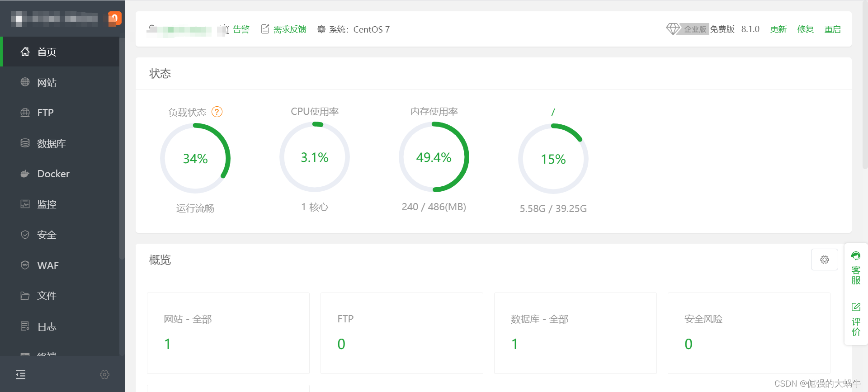The height and width of the screenshot is (392, 868).
Task: Open the 需求反馈 feedback link
Action: point(290,29)
